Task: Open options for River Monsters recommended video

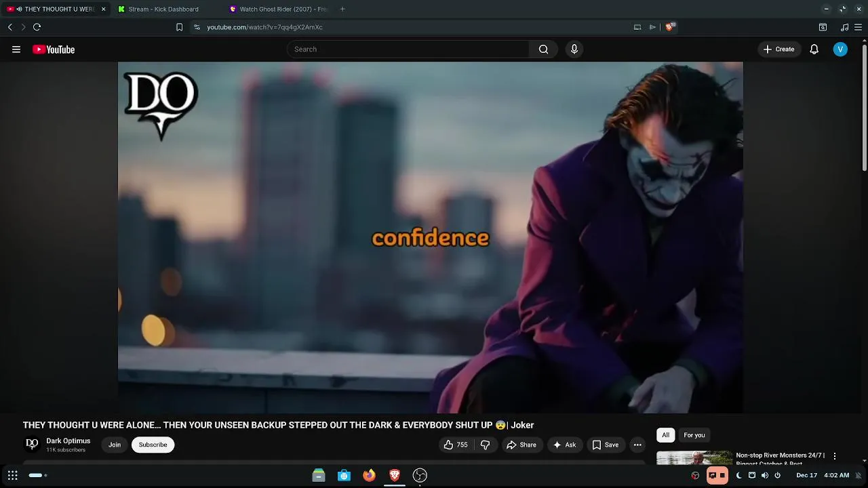Action: pos(835,456)
